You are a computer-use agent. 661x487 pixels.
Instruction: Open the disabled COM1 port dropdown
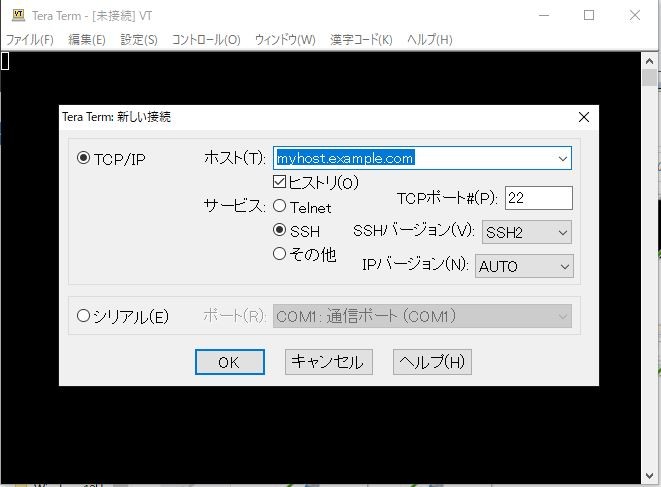click(422, 316)
